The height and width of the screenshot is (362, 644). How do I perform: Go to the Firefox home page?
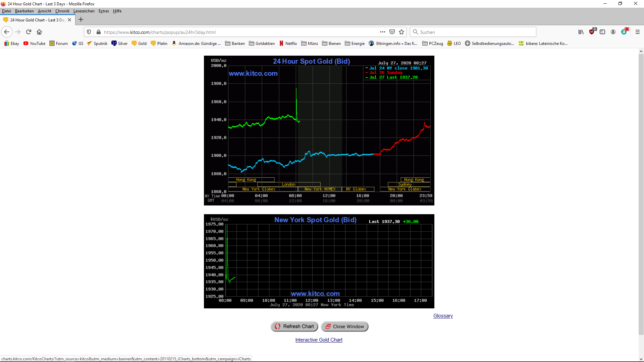39,32
